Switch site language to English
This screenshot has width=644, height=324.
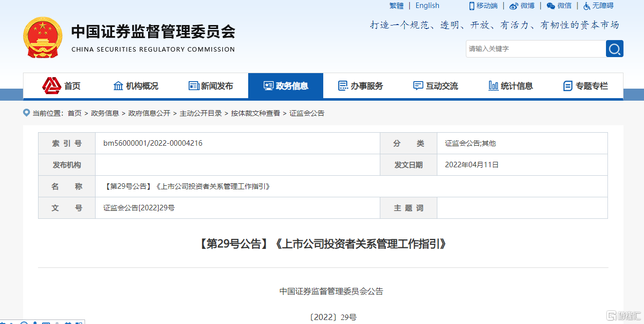click(427, 6)
